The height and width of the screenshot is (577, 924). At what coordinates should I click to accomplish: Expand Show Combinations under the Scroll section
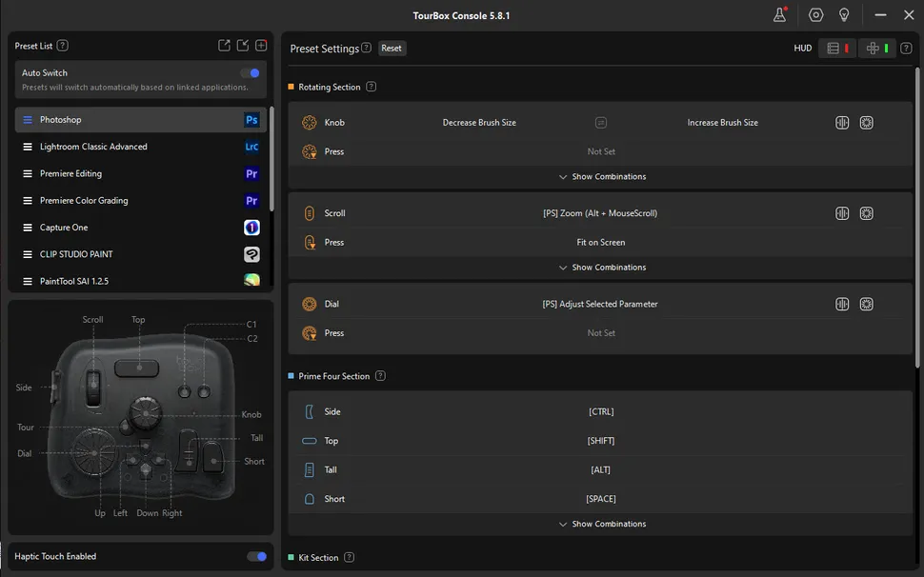tap(602, 268)
